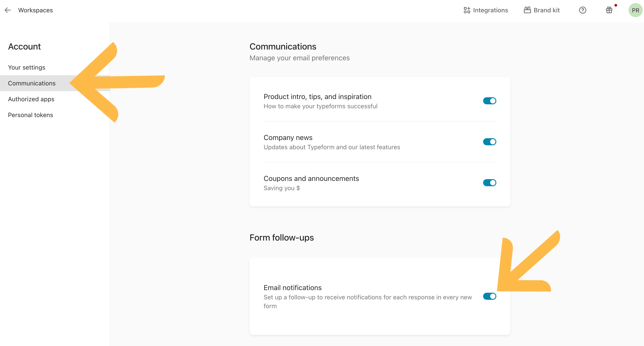Click the Workspaces link
Image resolution: width=644 pixels, height=346 pixels.
pyautogui.click(x=35, y=10)
